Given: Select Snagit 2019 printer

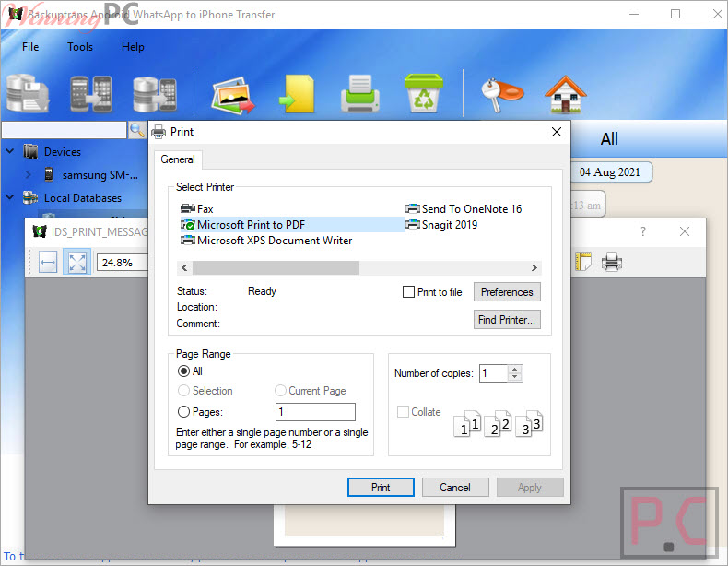Looking at the screenshot, I should (441, 225).
